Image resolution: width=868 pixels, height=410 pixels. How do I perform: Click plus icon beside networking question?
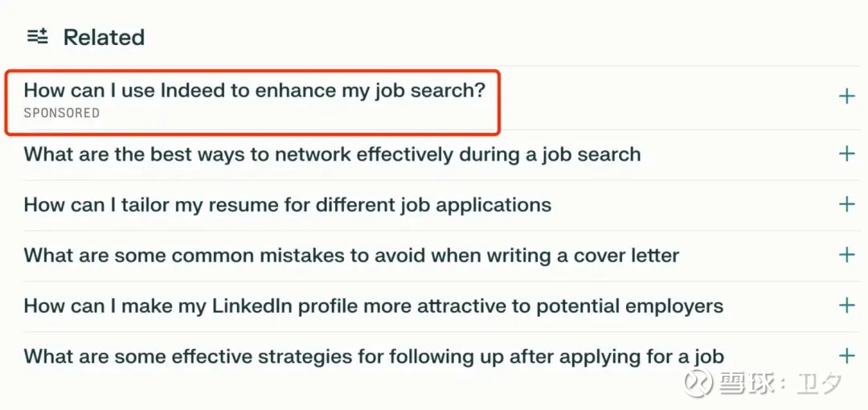pos(846,154)
